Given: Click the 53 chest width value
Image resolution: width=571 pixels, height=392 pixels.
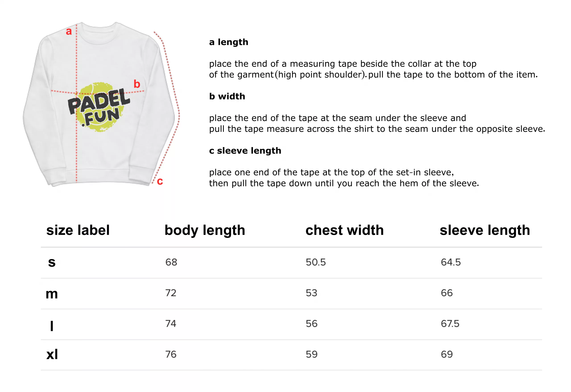Looking at the screenshot, I should point(311,293).
